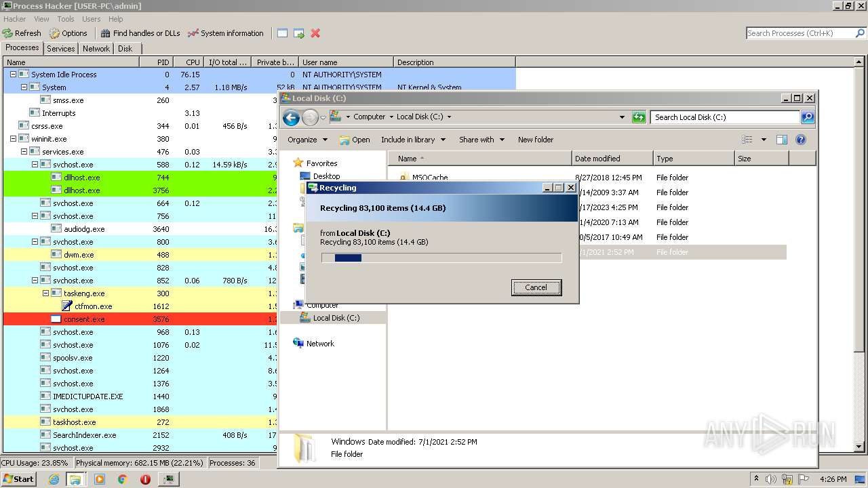
Task: Collapse the taskeng.exe tree node
Action: pyautogui.click(x=45, y=293)
